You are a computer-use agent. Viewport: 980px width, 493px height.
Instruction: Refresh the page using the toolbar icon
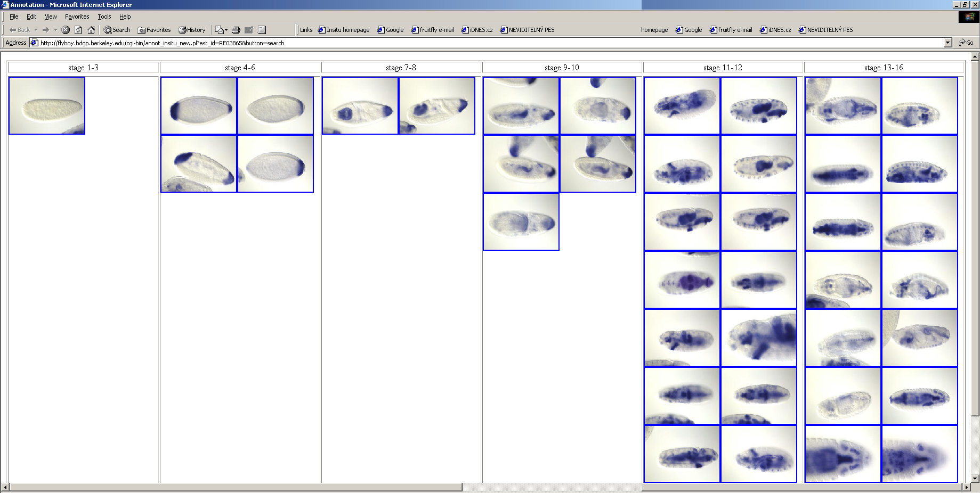click(78, 30)
